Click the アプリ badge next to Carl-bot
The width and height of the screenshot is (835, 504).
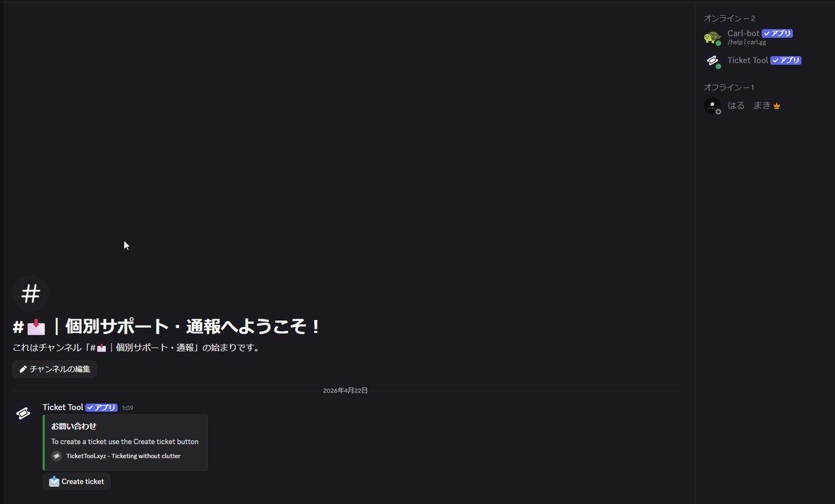click(777, 34)
